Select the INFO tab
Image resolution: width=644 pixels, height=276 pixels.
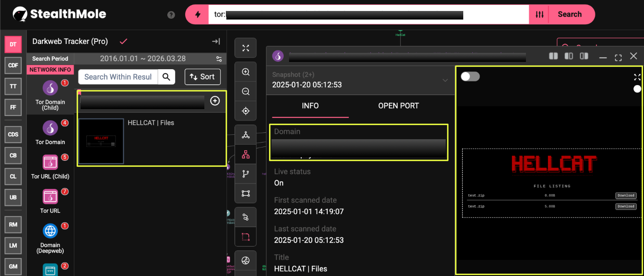pyautogui.click(x=310, y=106)
